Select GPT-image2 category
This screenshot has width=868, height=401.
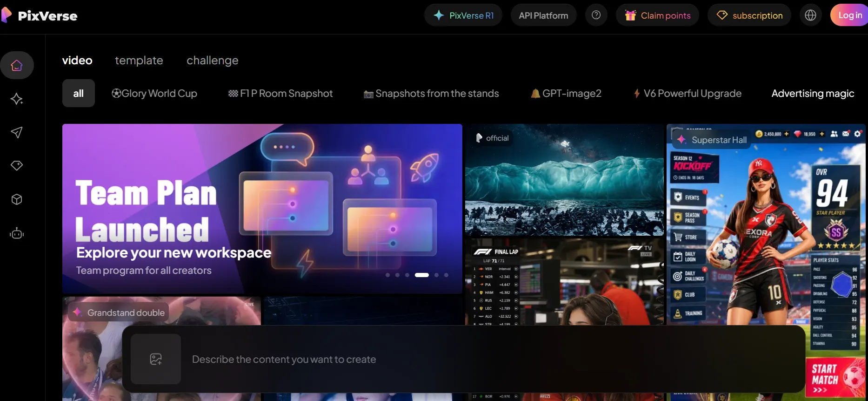click(566, 93)
